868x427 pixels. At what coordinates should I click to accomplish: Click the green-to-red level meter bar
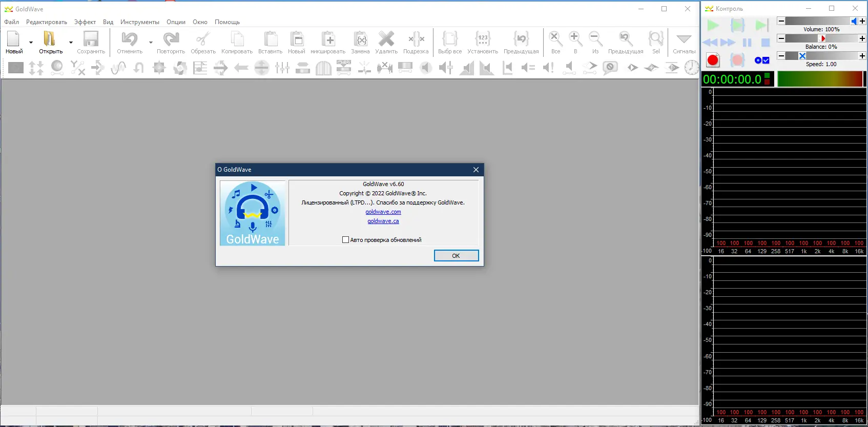pos(820,79)
